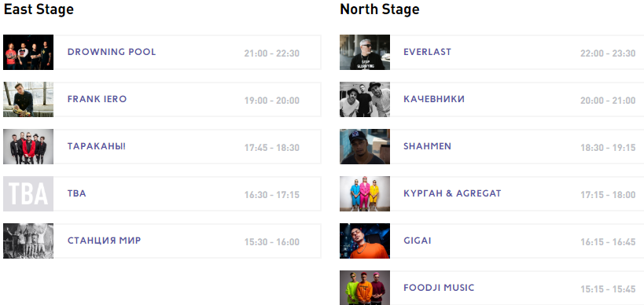Open the GIGAI artist link
Image resolution: width=644 pixels, height=305 pixels.
pyautogui.click(x=418, y=241)
